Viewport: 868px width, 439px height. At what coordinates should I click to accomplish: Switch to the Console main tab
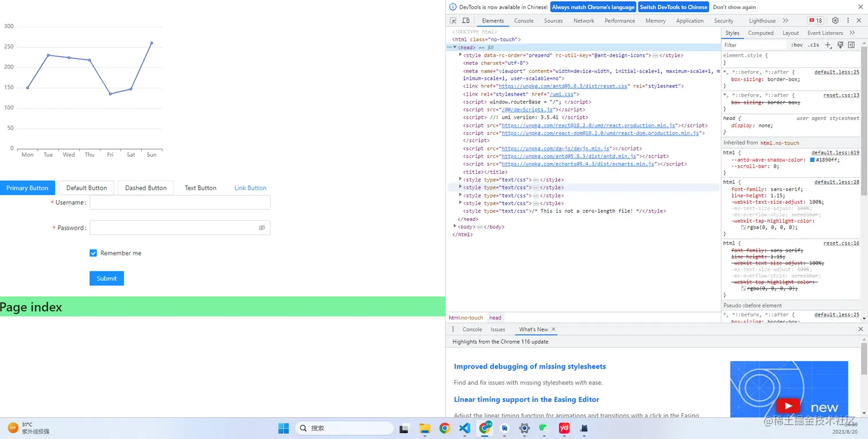[524, 21]
